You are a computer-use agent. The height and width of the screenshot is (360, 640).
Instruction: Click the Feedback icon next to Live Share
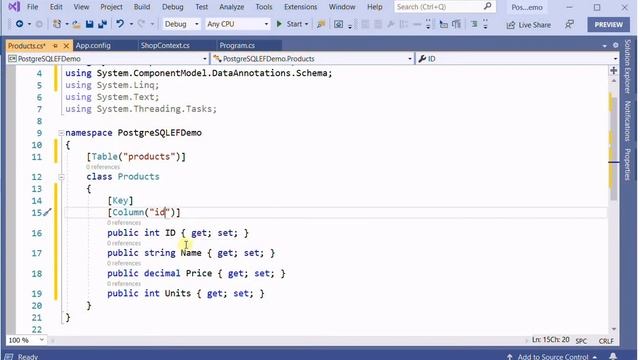[x=569, y=24]
